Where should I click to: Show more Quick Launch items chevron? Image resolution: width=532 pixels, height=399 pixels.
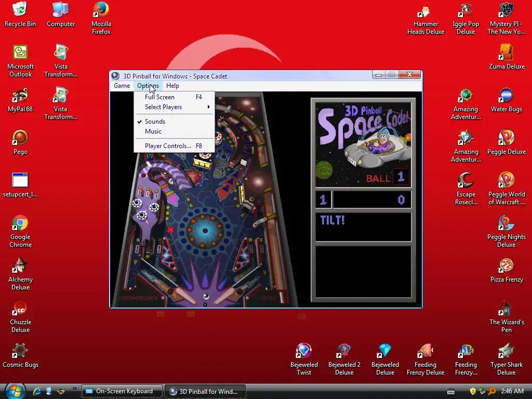[x=74, y=389]
